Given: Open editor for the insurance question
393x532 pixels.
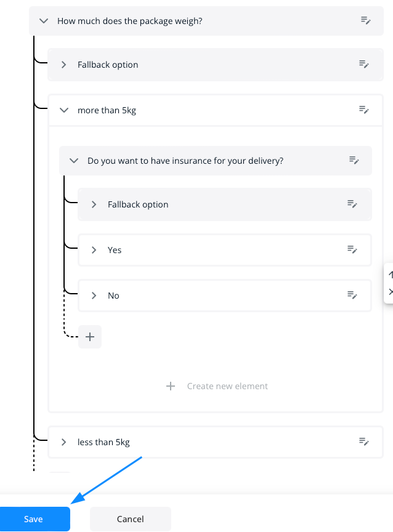Looking at the screenshot, I should (354, 160).
